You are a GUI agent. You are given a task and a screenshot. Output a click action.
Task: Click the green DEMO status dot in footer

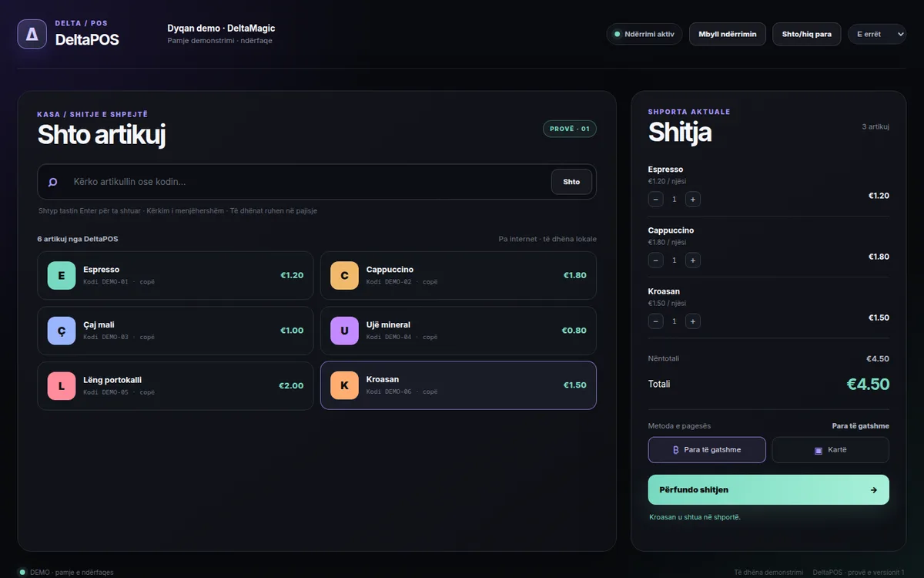[x=22, y=573]
